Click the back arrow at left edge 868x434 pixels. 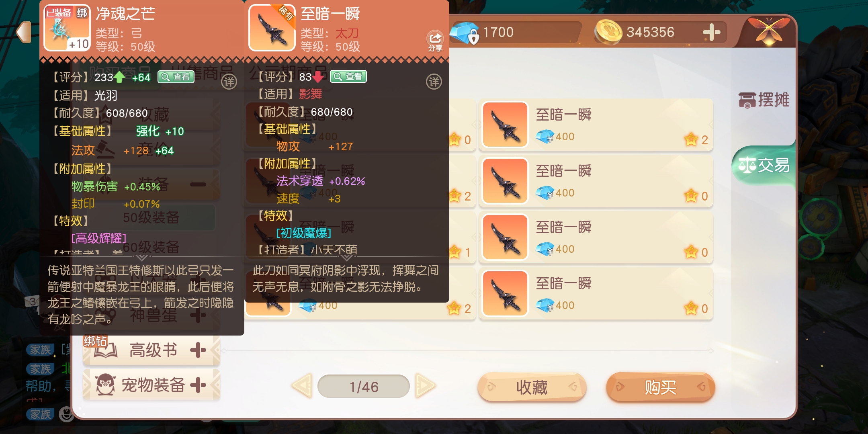[24, 32]
